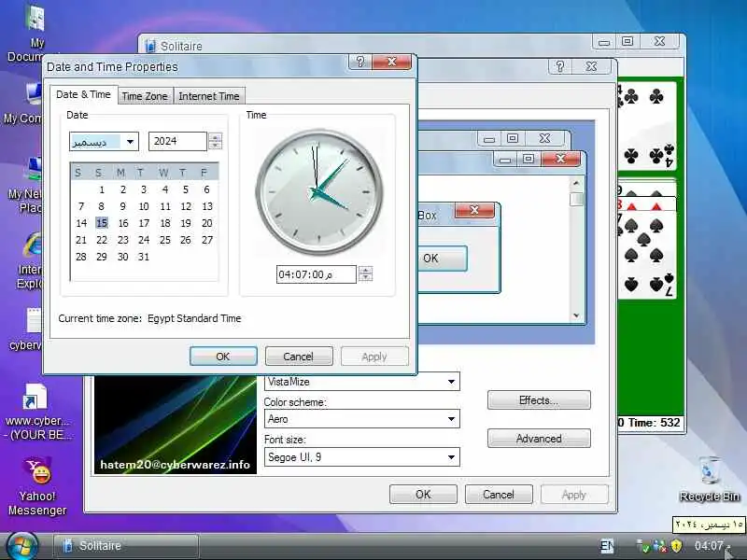Click the help button in Date and Time Properties

click(x=360, y=62)
